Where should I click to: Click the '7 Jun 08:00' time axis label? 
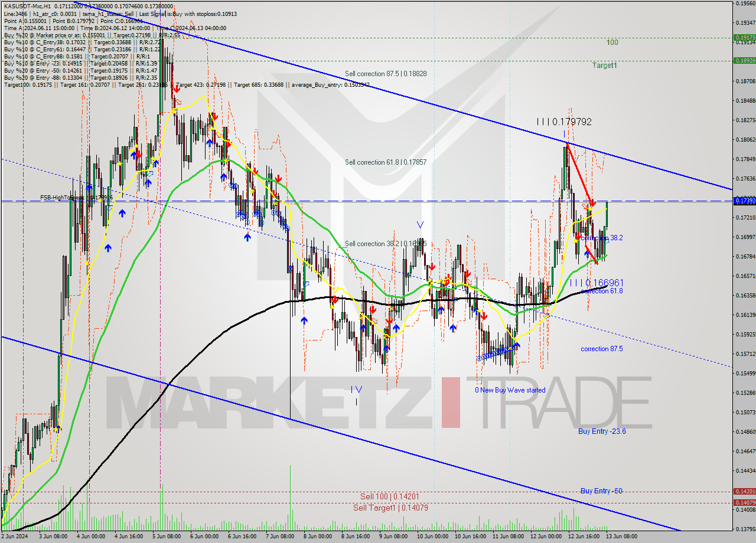click(279, 537)
